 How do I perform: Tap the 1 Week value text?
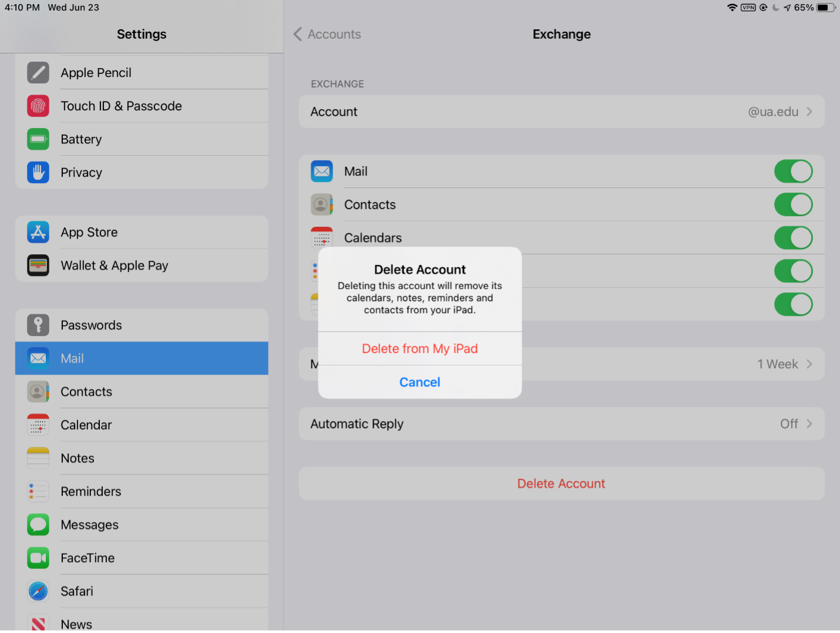[x=778, y=364]
